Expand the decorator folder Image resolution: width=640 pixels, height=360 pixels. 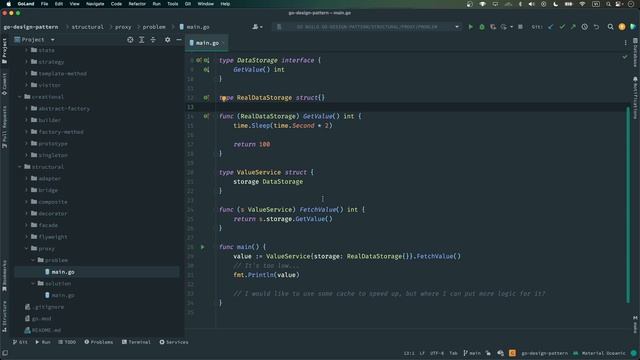click(x=27, y=213)
